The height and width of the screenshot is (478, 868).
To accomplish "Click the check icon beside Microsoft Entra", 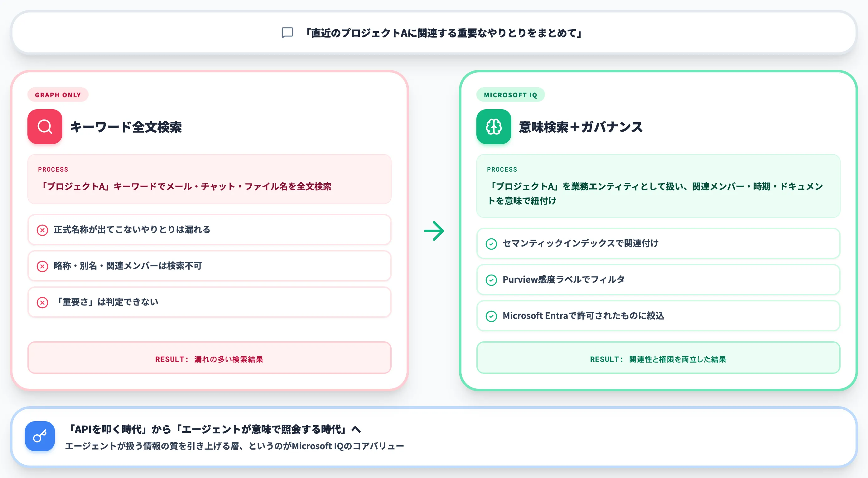I will tap(491, 316).
